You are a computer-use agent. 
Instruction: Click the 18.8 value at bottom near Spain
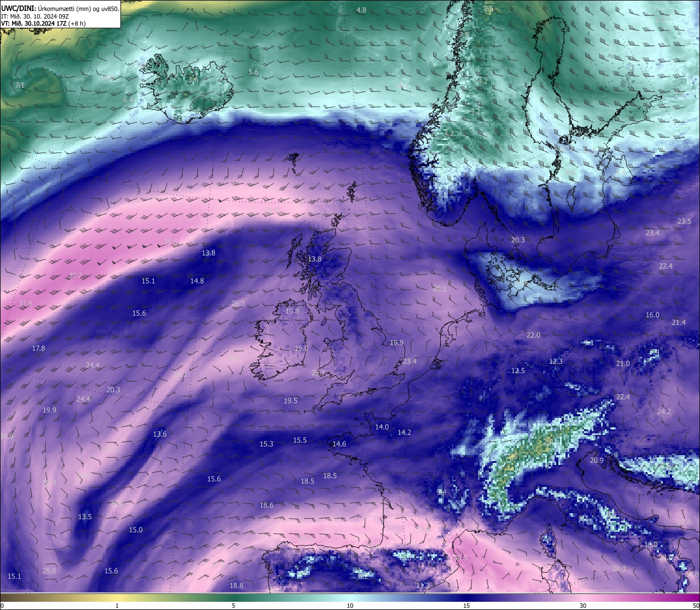[236, 586]
